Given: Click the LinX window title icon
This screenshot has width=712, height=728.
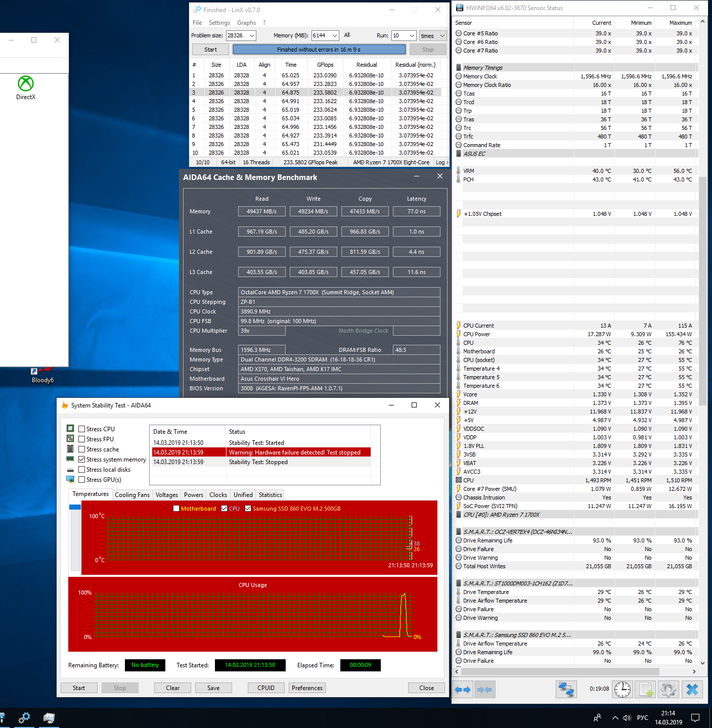Looking at the screenshot, I should coord(197,10).
